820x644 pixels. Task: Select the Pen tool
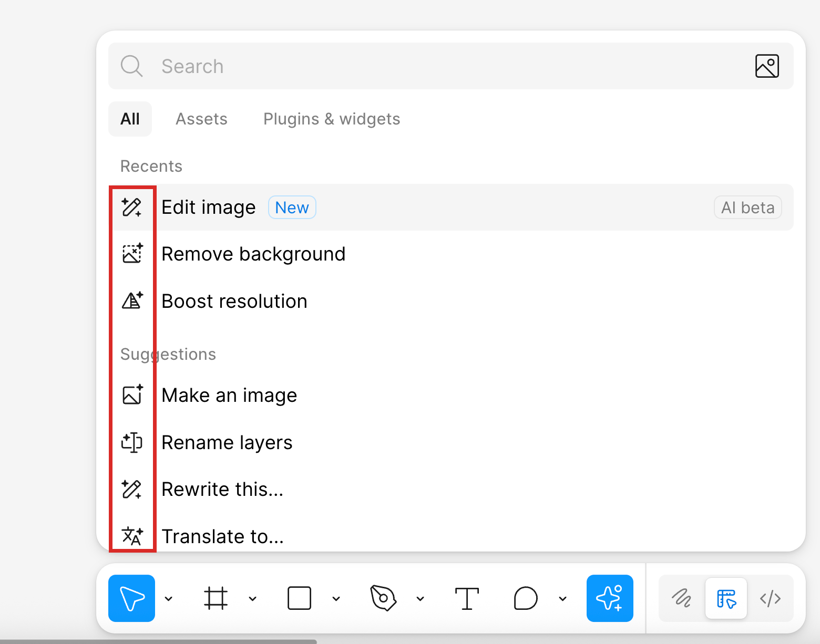(383, 598)
